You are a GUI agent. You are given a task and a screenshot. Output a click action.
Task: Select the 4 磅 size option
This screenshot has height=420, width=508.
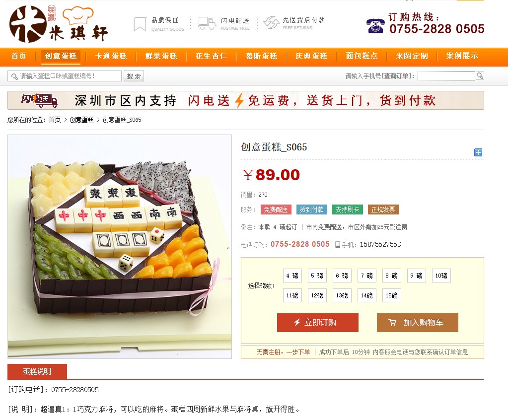tap(292, 276)
